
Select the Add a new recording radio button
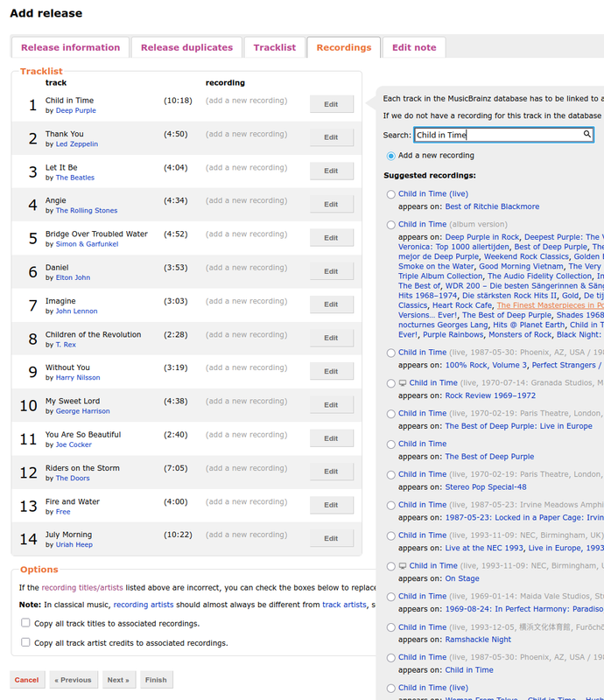[391, 156]
